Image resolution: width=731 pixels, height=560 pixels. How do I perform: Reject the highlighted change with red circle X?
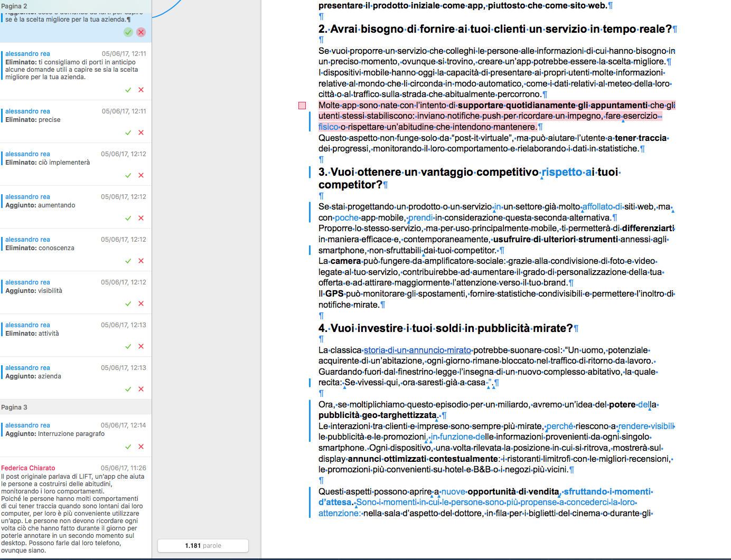(x=141, y=32)
